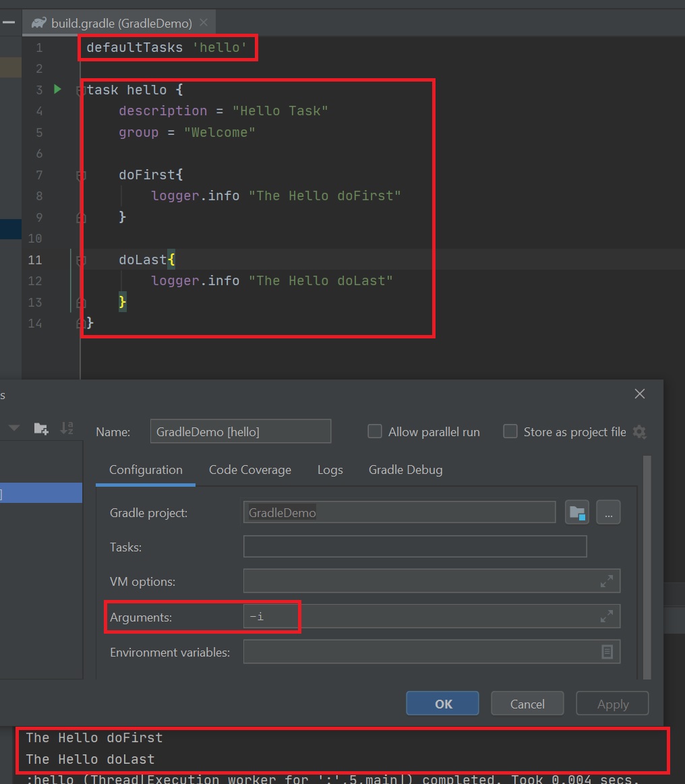Enable Allow parallel run checkbox
This screenshot has height=784, width=685.
(375, 431)
